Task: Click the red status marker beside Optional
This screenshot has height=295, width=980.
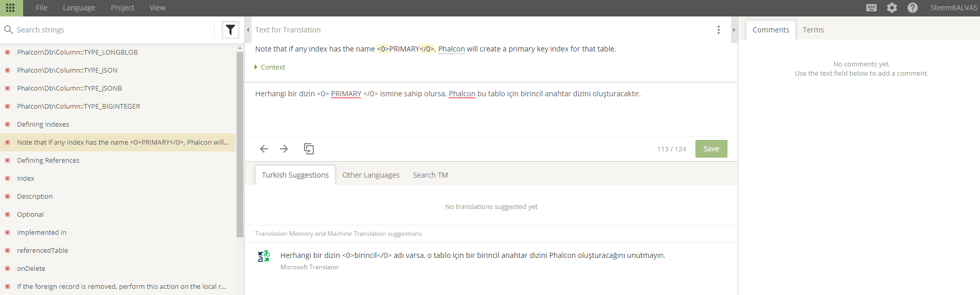Action: pyautogui.click(x=7, y=214)
